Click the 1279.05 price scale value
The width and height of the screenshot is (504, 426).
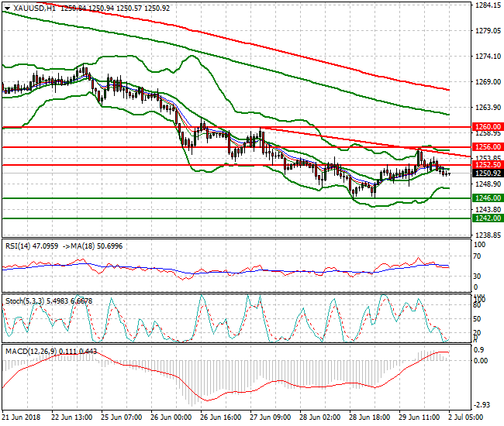tap(488, 31)
